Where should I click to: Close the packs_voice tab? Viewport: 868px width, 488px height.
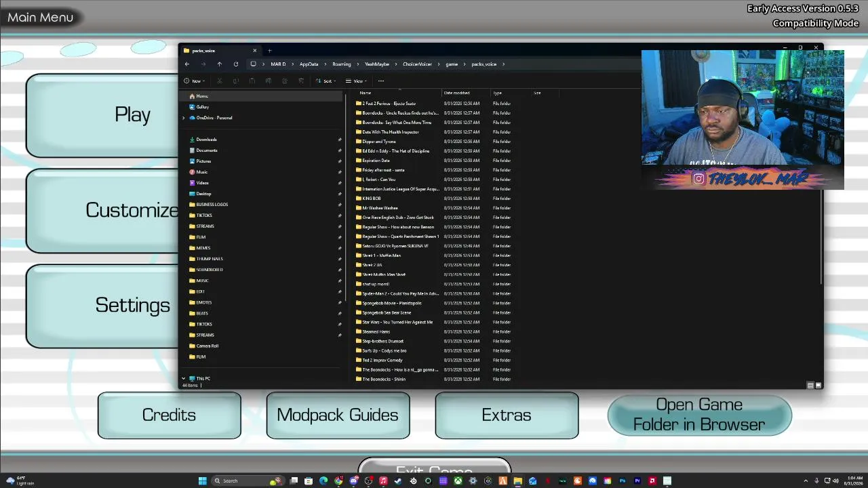click(255, 51)
